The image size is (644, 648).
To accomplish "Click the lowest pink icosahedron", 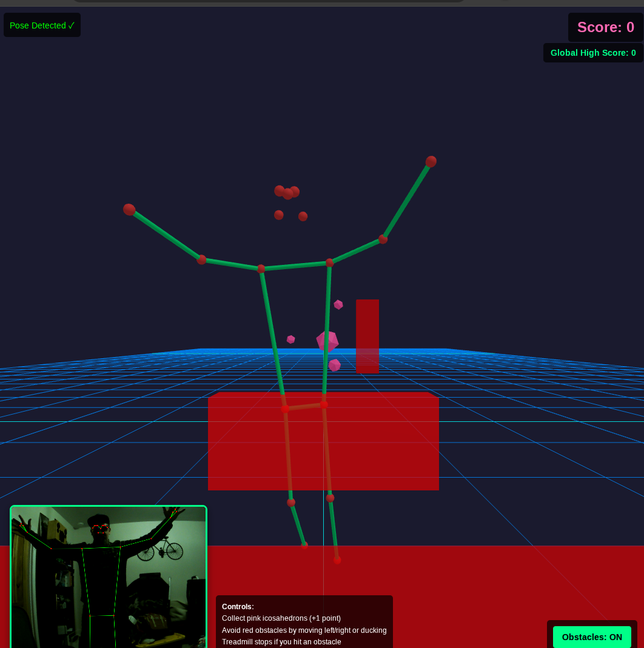I will (x=334, y=365).
